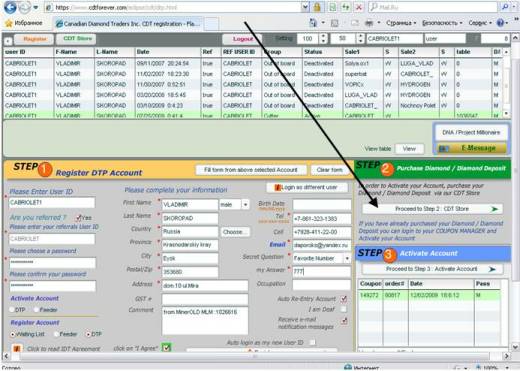Toggle the green 'I Agree' checkbox
The image size is (520, 371).
(166, 348)
